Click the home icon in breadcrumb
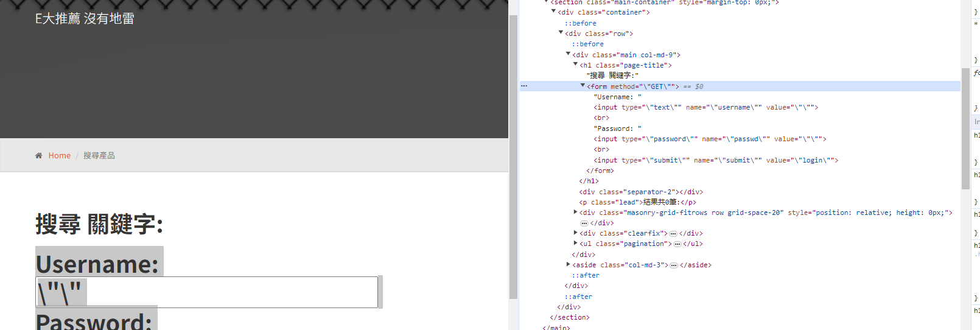 [39, 156]
